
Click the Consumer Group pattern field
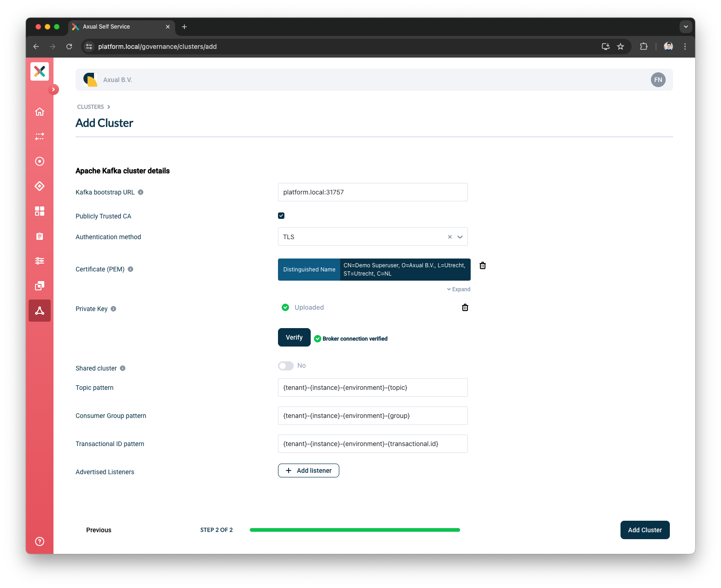(x=373, y=416)
